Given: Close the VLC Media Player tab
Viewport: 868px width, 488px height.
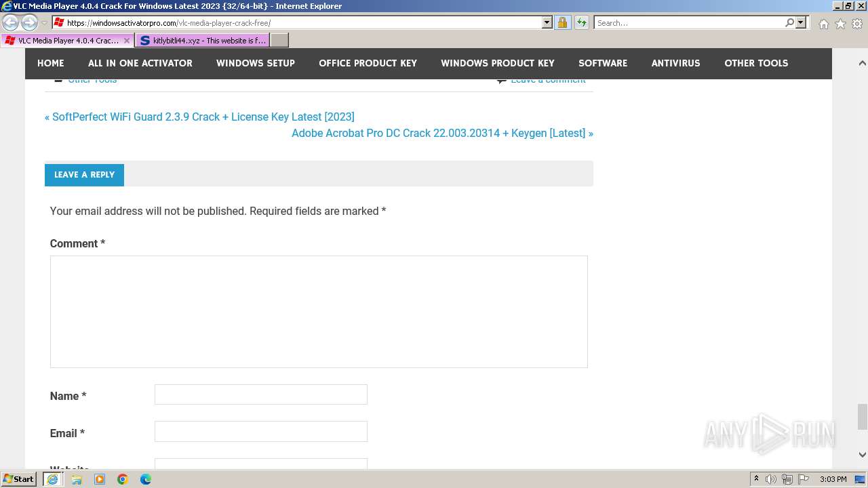Looking at the screenshot, I should pos(127,41).
